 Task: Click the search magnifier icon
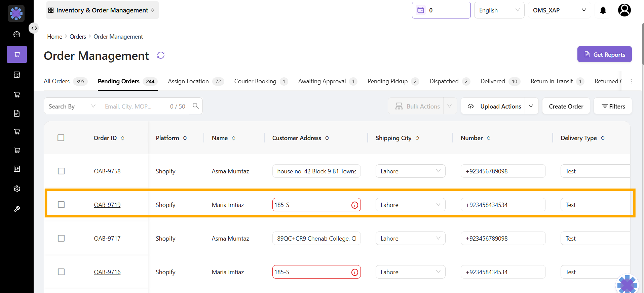195,106
